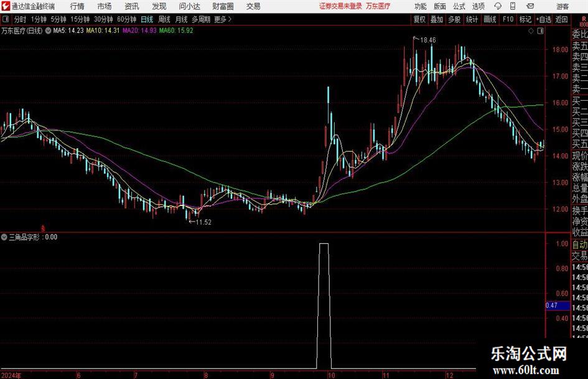Click the month 10 marker on the time axis

click(331, 375)
